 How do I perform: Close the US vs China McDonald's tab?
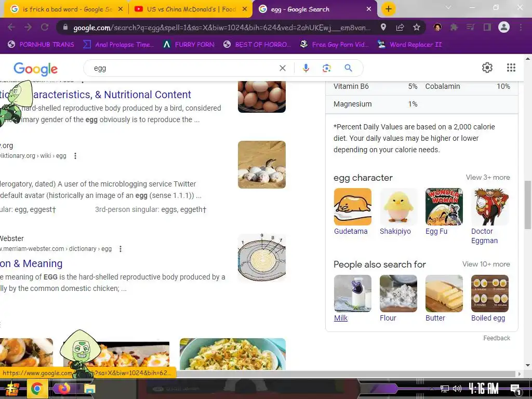tap(245, 9)
